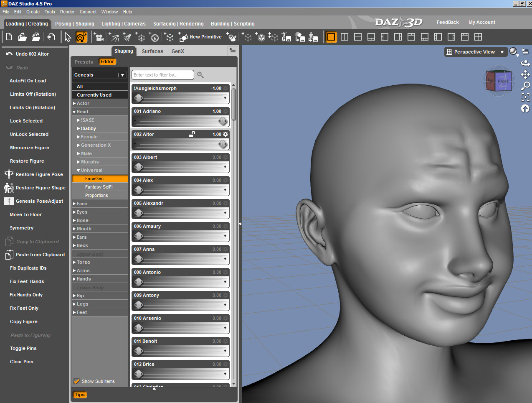This screenshot has height=403, width=532.
Task: Click the orbit viewport control icon
Action: pos(525,63)
